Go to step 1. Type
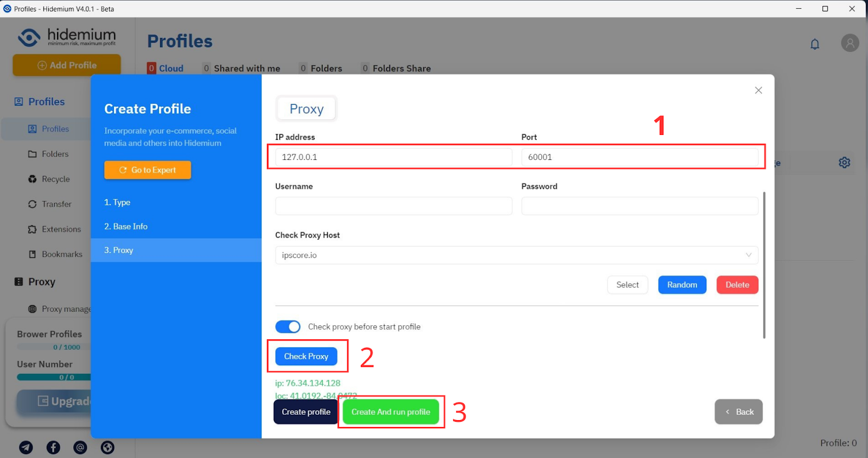Viewport: 868px width, 458px height. [x=117, y=202]
